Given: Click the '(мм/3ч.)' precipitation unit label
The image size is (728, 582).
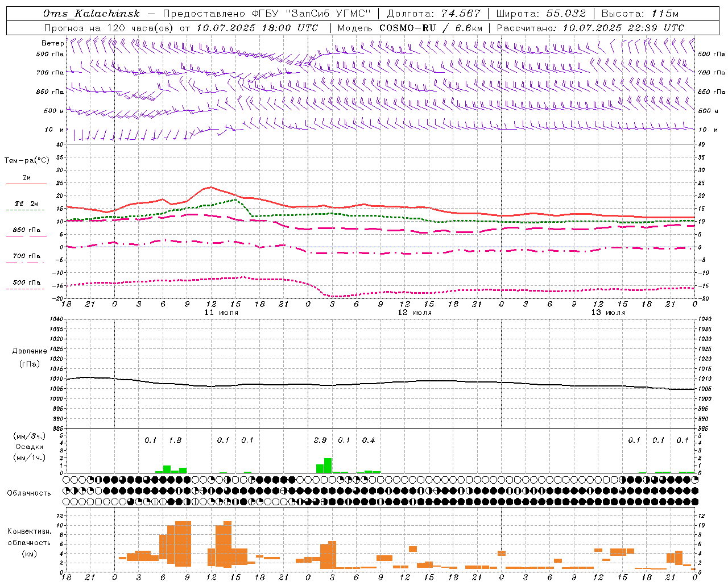Looking at the screenshot, I should click(30, 436).
